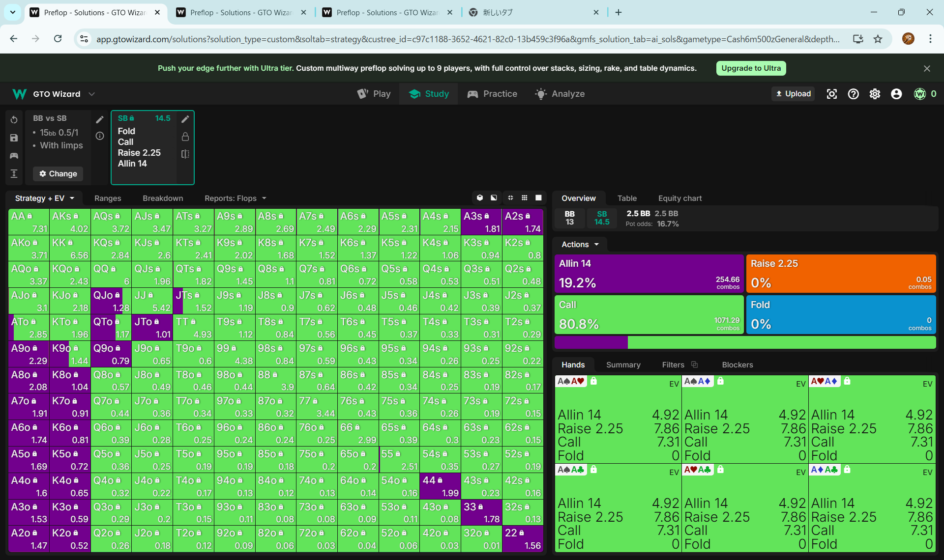Click the purple Allin 14 action swatch
Image resolution: width=944 pixels, height=560 pixels.
(x=649, y=273)
